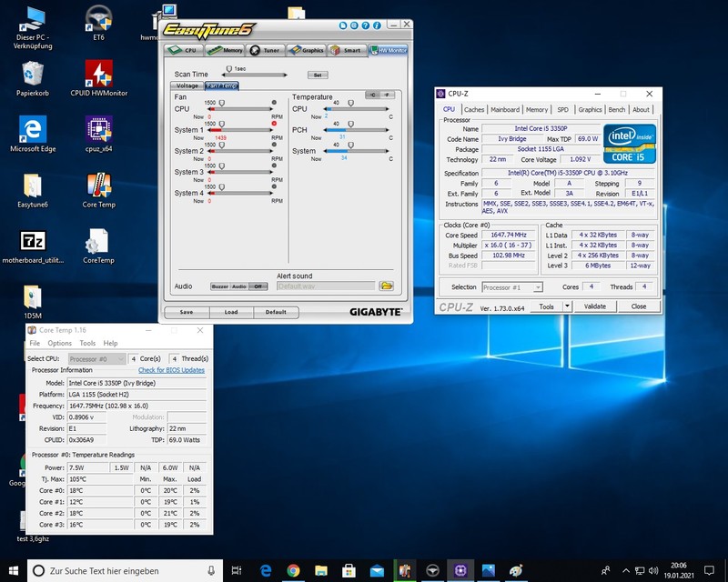Turn the Audio alert to Off
This screenshot has height=582, width=728.
point(258,286)
